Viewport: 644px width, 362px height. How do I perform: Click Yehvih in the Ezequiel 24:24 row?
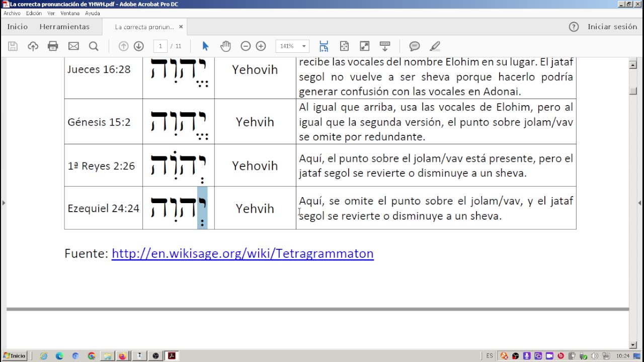255,209
